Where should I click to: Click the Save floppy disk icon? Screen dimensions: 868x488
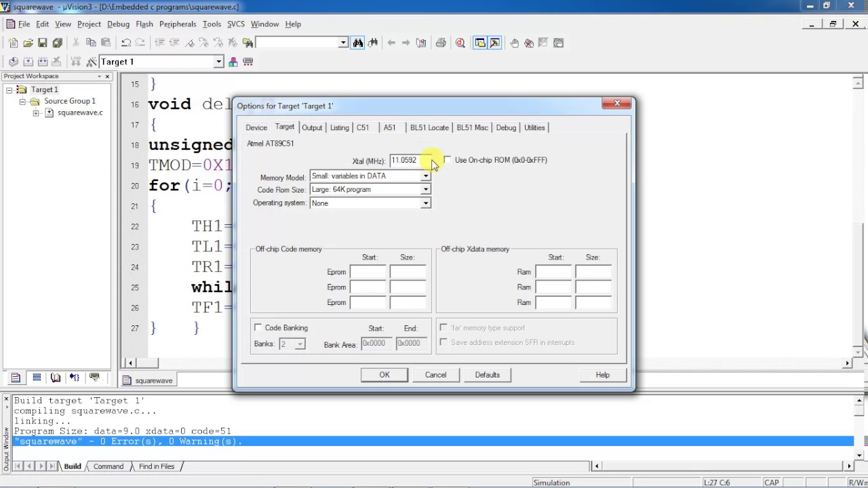(x=43, y=43)
